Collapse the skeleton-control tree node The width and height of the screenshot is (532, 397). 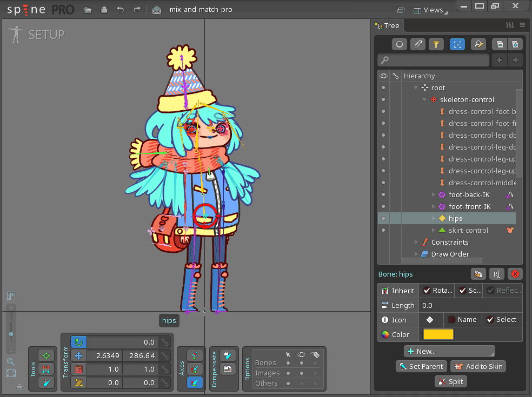(424, 99)
